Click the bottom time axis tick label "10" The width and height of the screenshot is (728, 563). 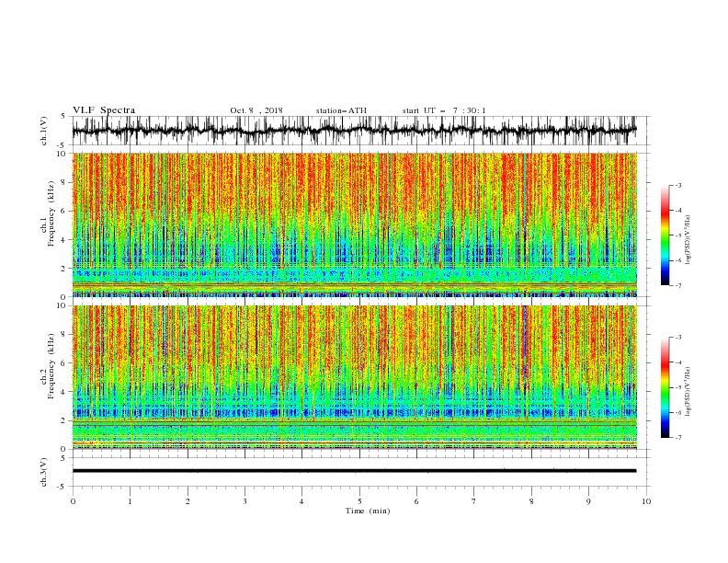coord(646,501)
